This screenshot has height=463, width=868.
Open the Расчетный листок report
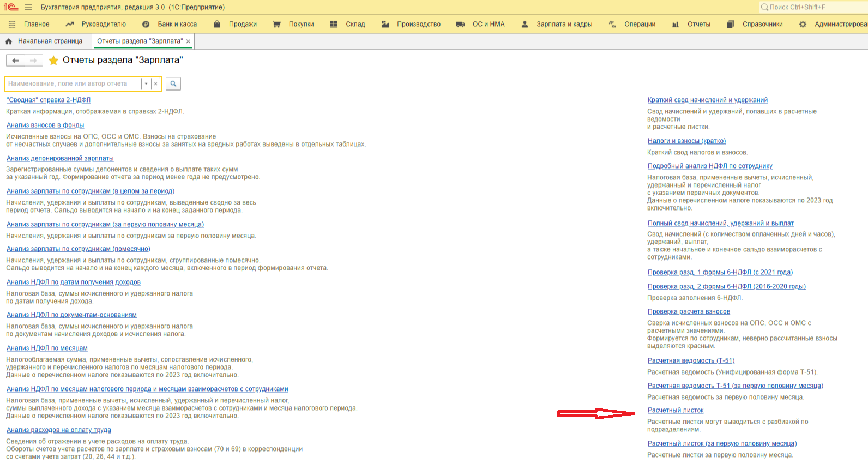[x=676, y=411]
